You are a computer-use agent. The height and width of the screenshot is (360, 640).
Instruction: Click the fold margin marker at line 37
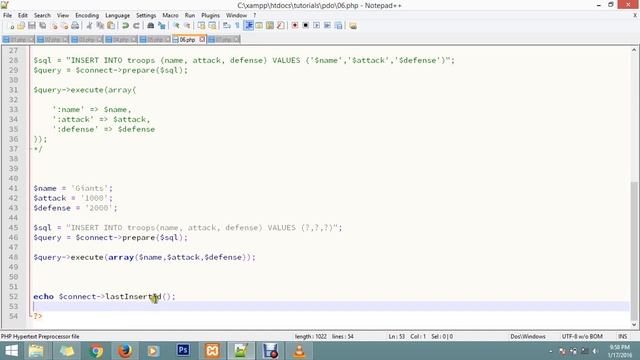coord(30,149)
